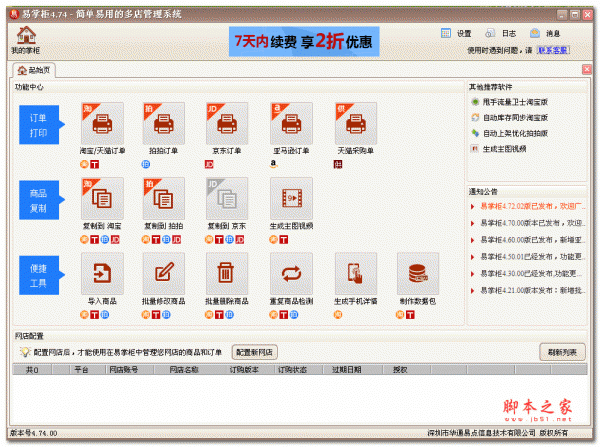Click the Tmall badge under 淘宝/天猫订单

pyautogui.click(x=95, y=165)
